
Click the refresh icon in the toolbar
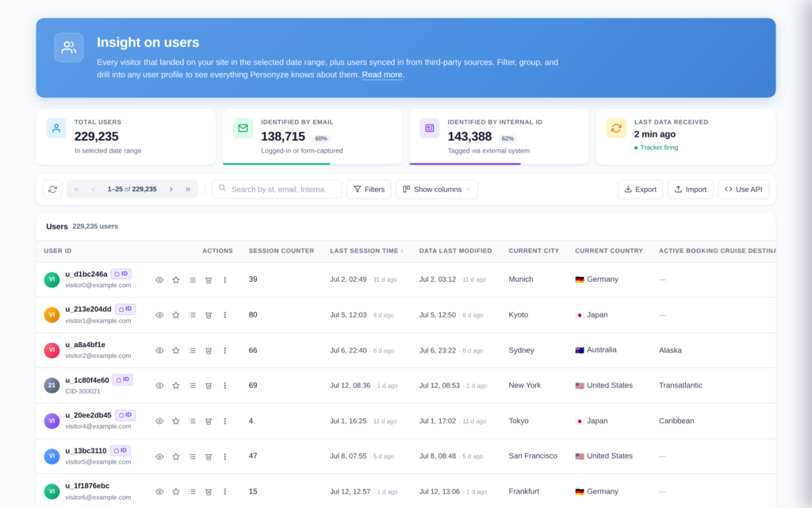52,189
